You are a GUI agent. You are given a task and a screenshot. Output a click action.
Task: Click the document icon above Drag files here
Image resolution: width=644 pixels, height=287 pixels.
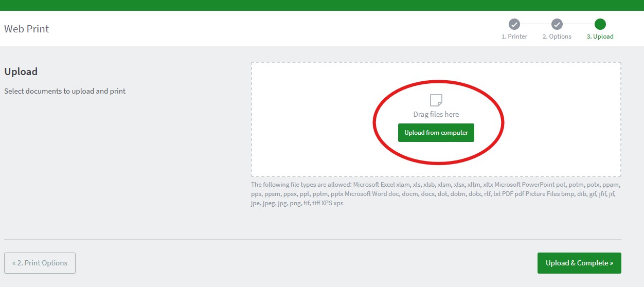pyautogui.click(x=436, y=100)
